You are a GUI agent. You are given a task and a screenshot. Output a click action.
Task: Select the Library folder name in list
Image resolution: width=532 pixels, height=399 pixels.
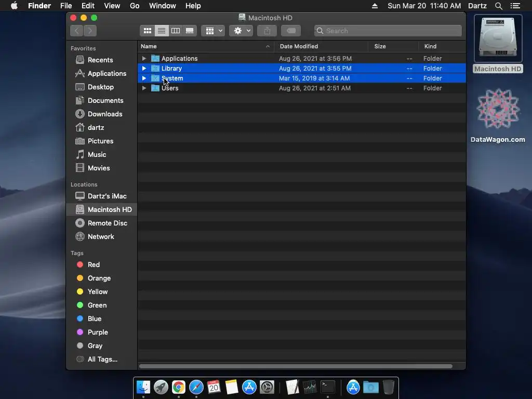click(x=171, y=68)
